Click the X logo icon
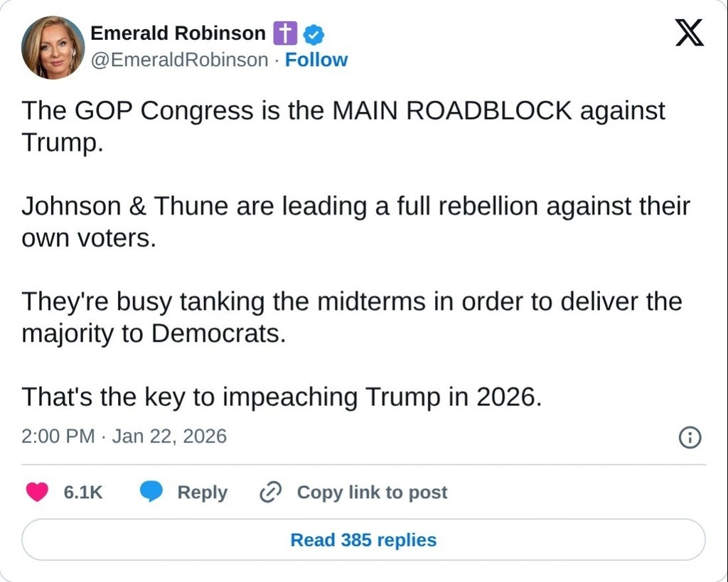 click(x=689, y=33)
